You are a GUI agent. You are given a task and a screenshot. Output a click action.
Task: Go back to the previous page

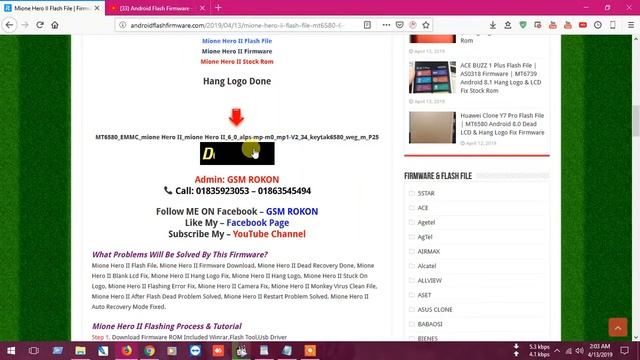[x=9, y=25]
